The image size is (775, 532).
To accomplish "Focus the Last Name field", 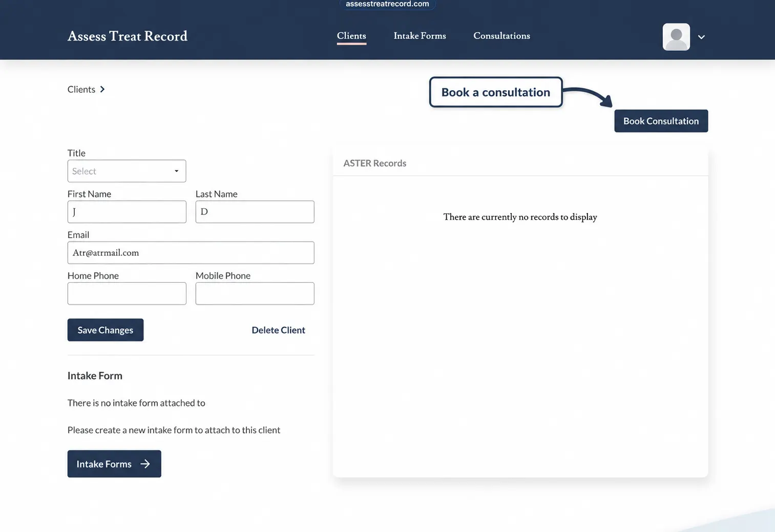I will [255, 212].
